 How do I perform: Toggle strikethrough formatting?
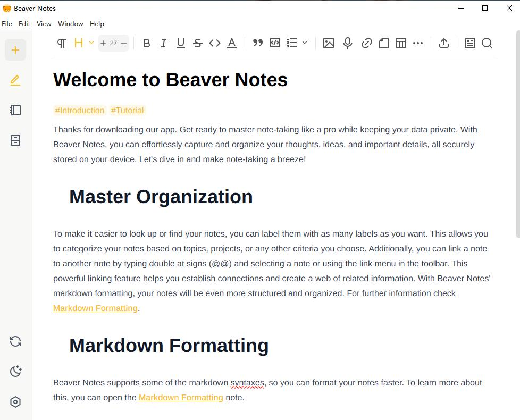(x=198, y=44)
